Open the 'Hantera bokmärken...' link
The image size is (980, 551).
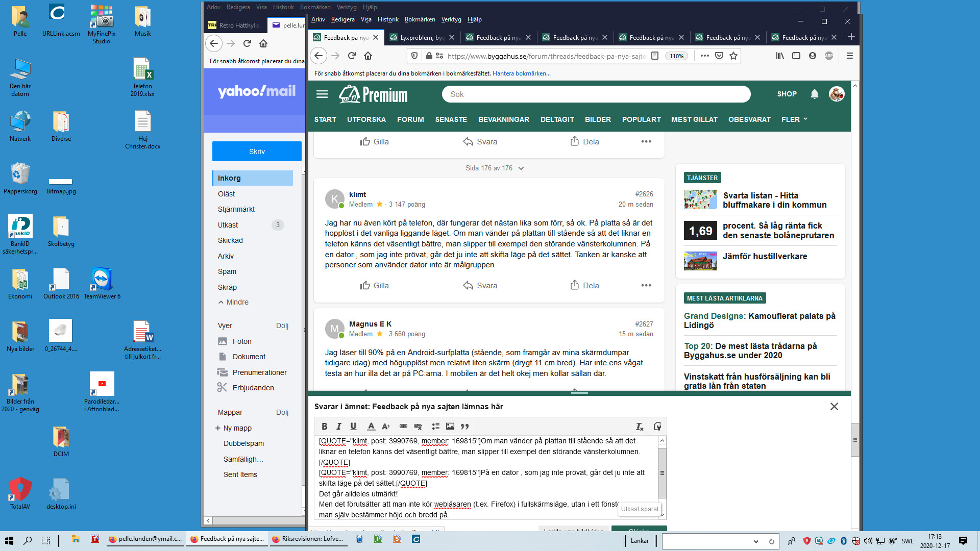[521, 73]
